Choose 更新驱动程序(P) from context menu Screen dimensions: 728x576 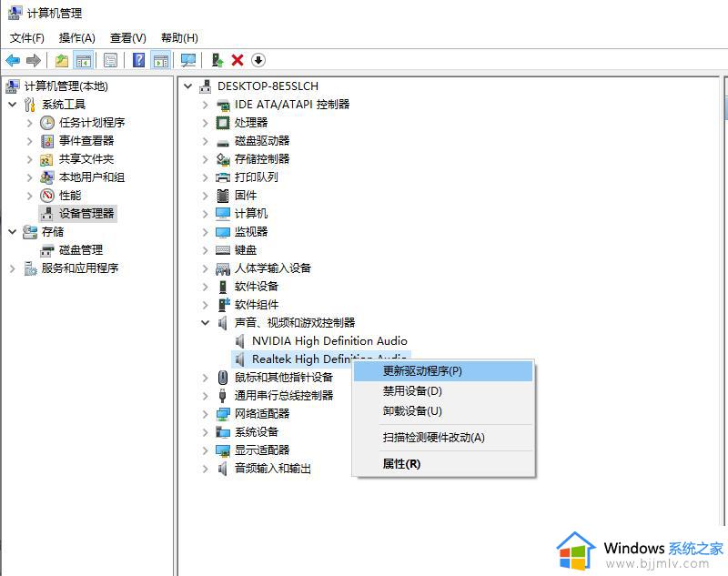[x=443, y=371]
